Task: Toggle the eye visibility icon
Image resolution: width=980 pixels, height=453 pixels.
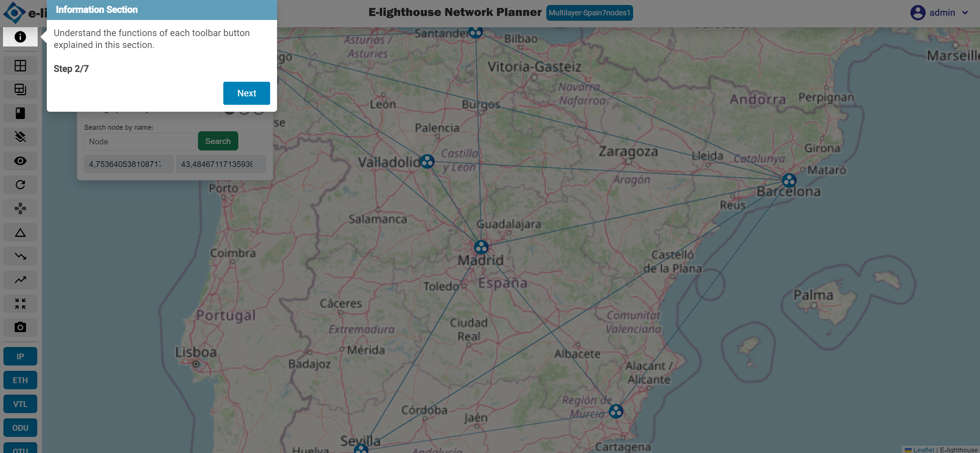Action: pos(20,161)
